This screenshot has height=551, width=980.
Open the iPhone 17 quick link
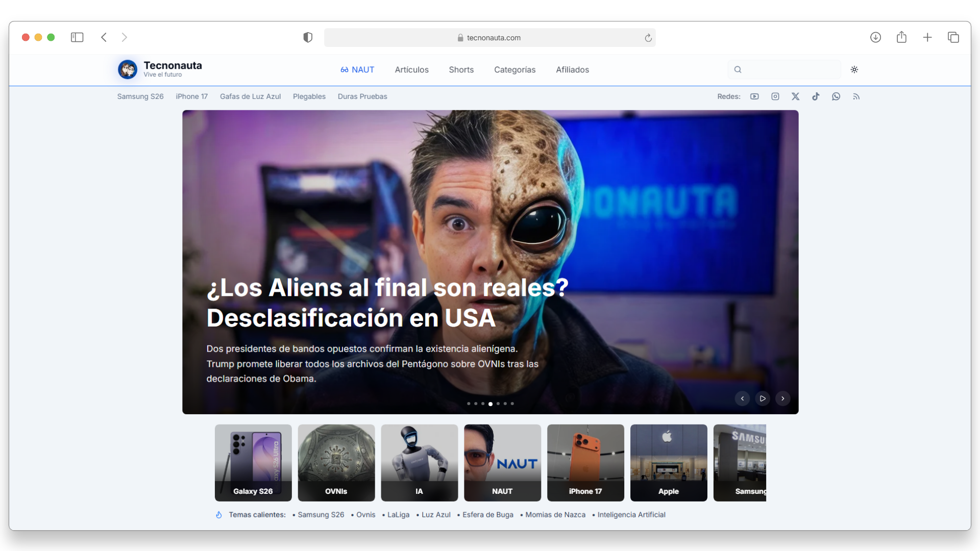191,96
